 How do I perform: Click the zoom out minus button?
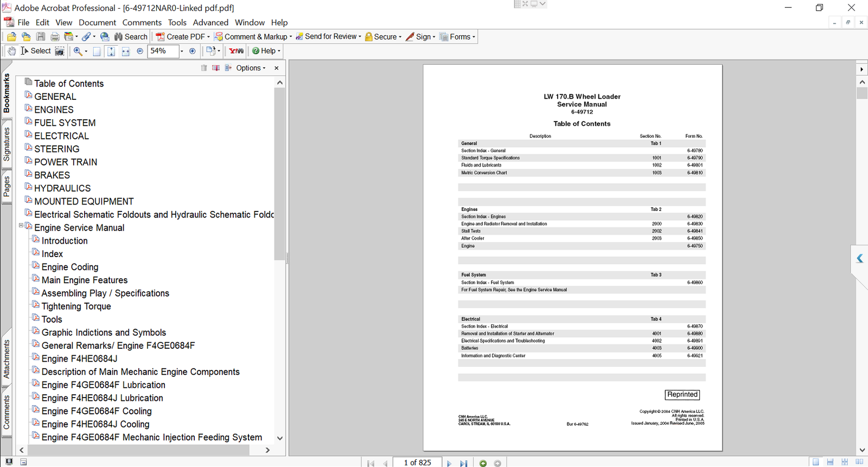(x=140, y=51)
